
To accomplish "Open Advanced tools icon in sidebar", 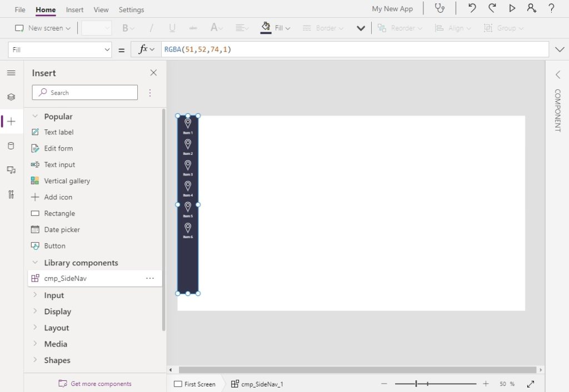I will point(11,194).
